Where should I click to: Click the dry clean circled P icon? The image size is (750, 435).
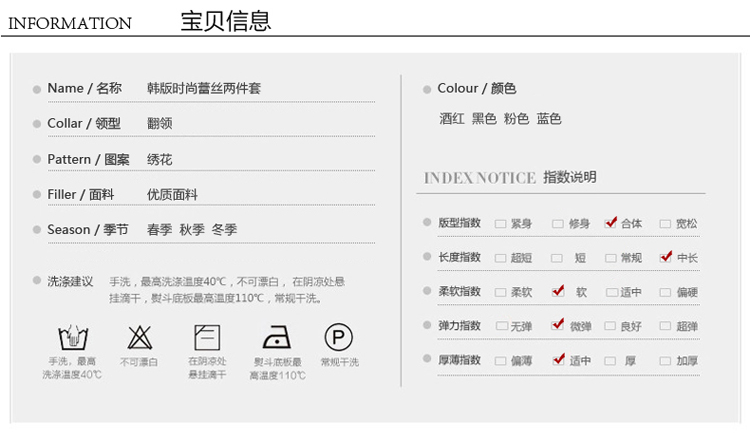339,336
